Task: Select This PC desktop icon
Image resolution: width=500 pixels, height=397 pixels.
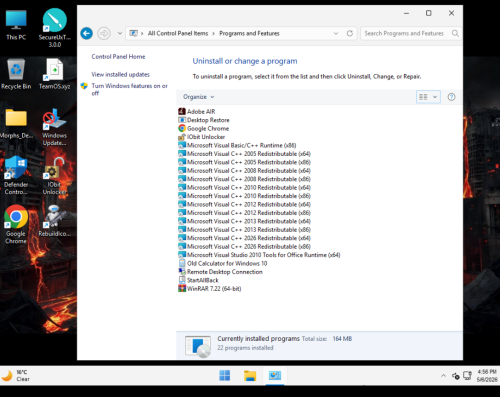Action: pyautogui.click(x=16, y=25)
